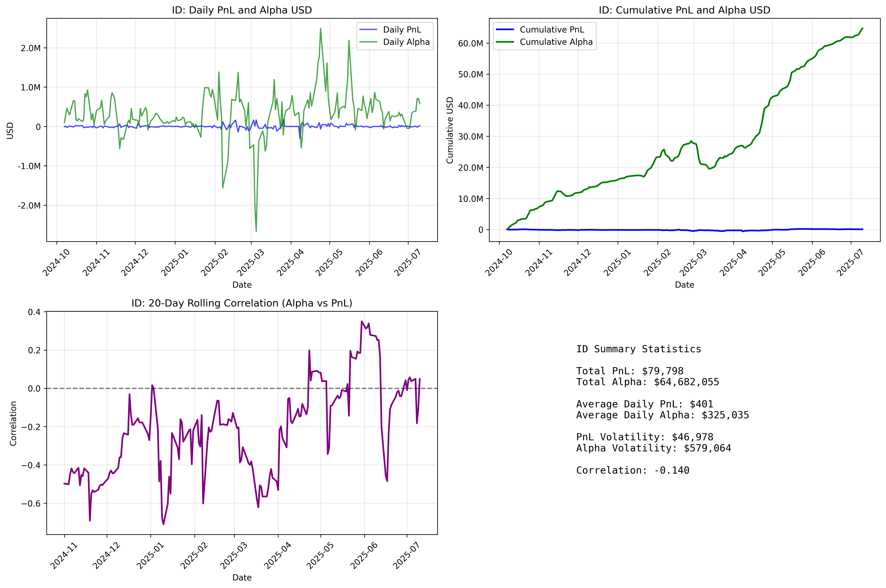Click the Total PnL summary line
886x588 pixels.
click(x=630, y=371)
